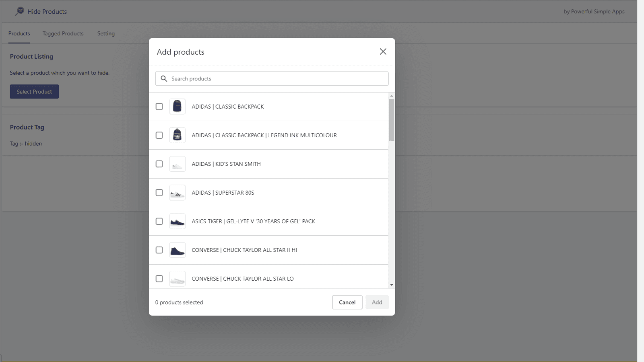Click the ADIDAS CLASSIC BACKPACK product image

pyautogui.click(x=177, y=106)
